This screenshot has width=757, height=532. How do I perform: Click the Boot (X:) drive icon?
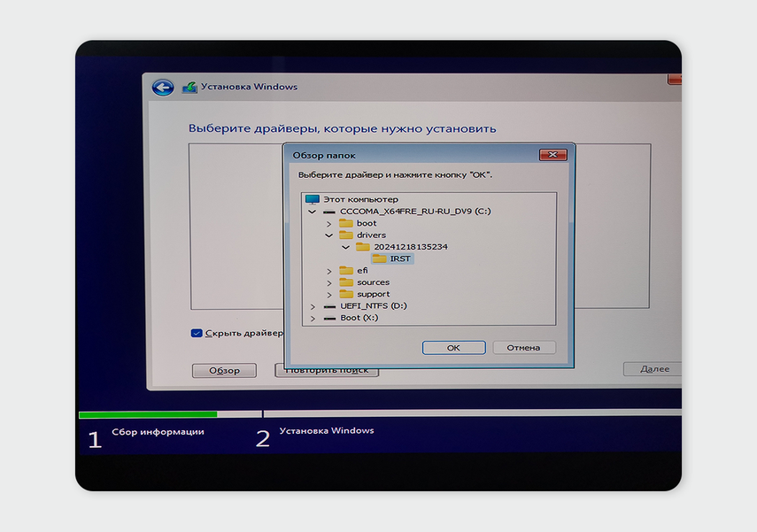tap(329, 319)
